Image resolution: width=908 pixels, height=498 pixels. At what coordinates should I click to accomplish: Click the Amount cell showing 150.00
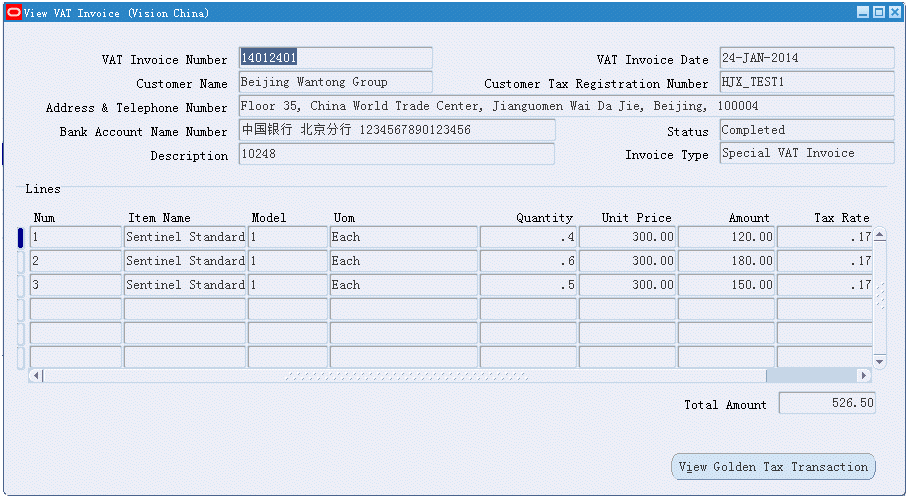pyautogui.click(x=726, y=285)
